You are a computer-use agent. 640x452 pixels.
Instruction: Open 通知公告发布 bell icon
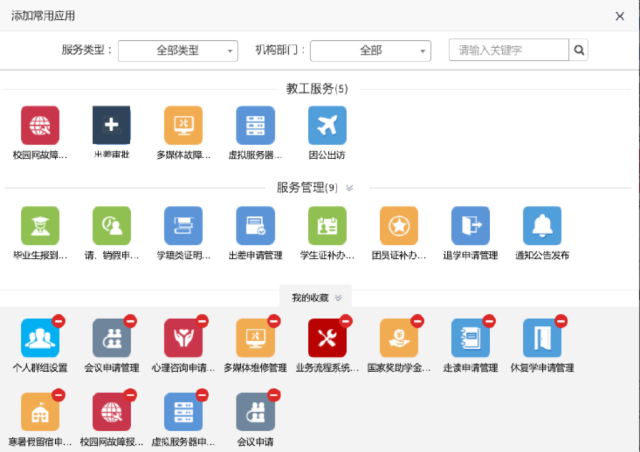(x=542, y=226)
